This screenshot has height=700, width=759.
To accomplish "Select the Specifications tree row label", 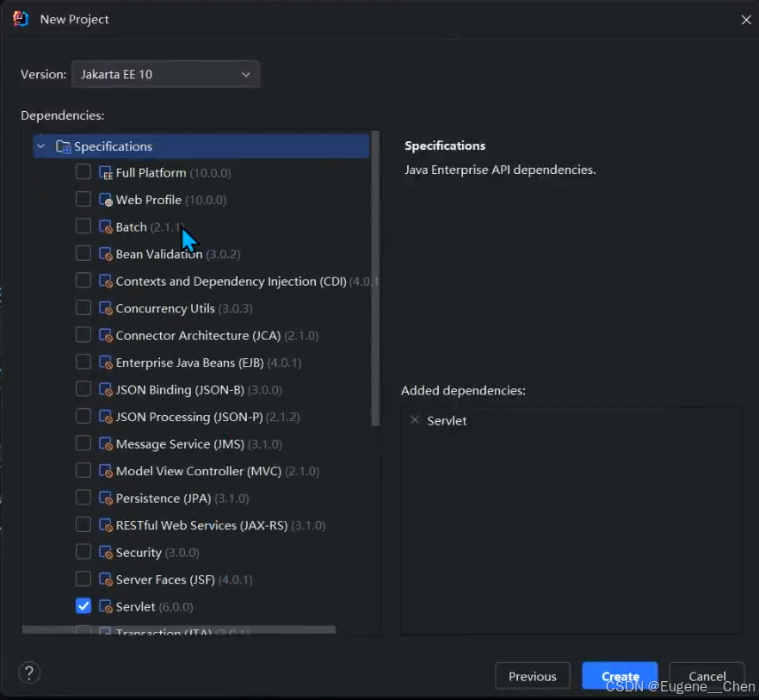I will pyautogui.click(x=114, y=146).
